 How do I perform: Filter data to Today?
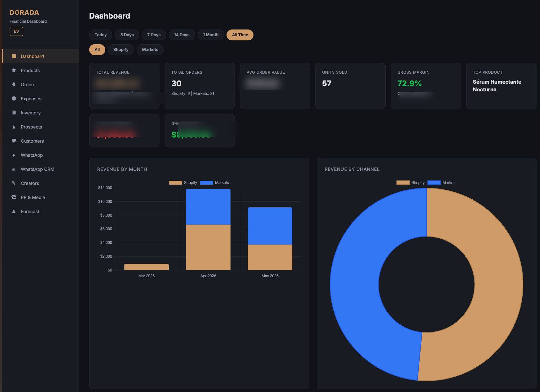pos(100,35)
